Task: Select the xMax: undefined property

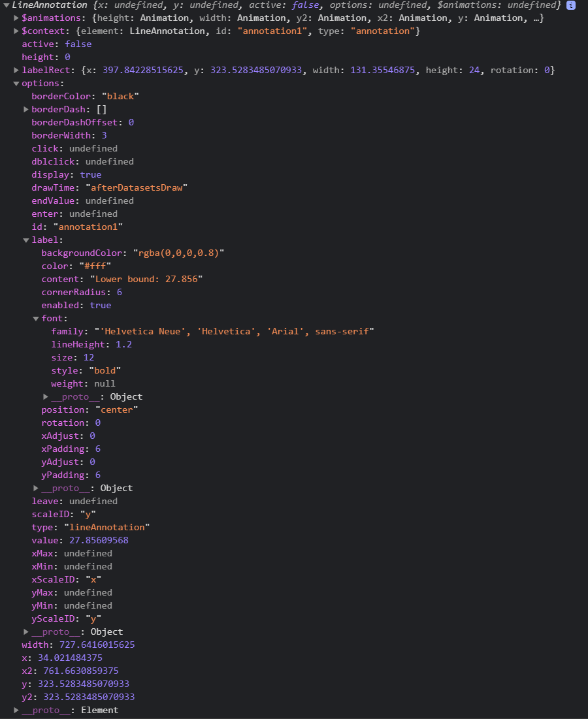Action: pyautogui.click(x=72, y=554)
